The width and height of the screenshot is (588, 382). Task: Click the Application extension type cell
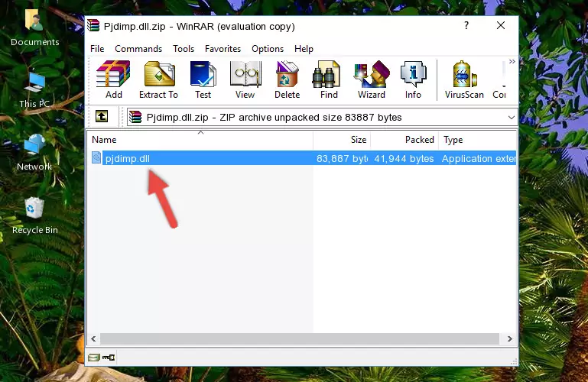[479, 159]
